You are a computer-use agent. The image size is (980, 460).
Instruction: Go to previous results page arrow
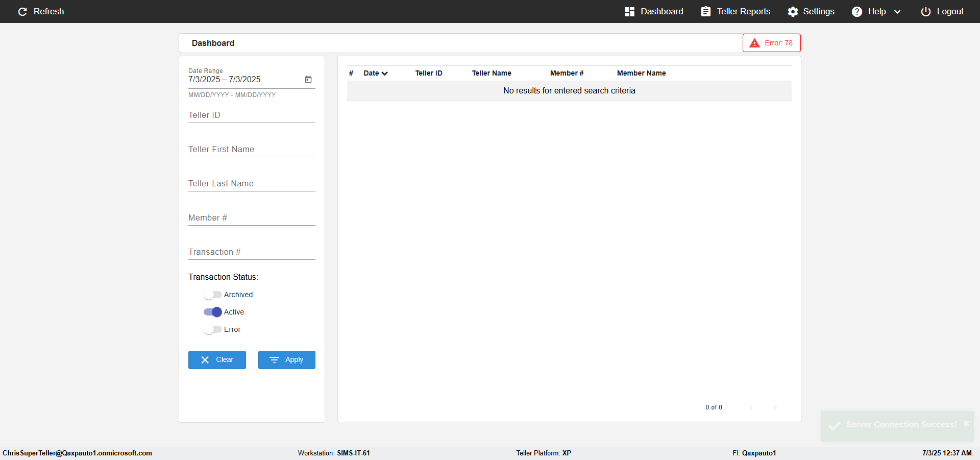tap(751, 407)
